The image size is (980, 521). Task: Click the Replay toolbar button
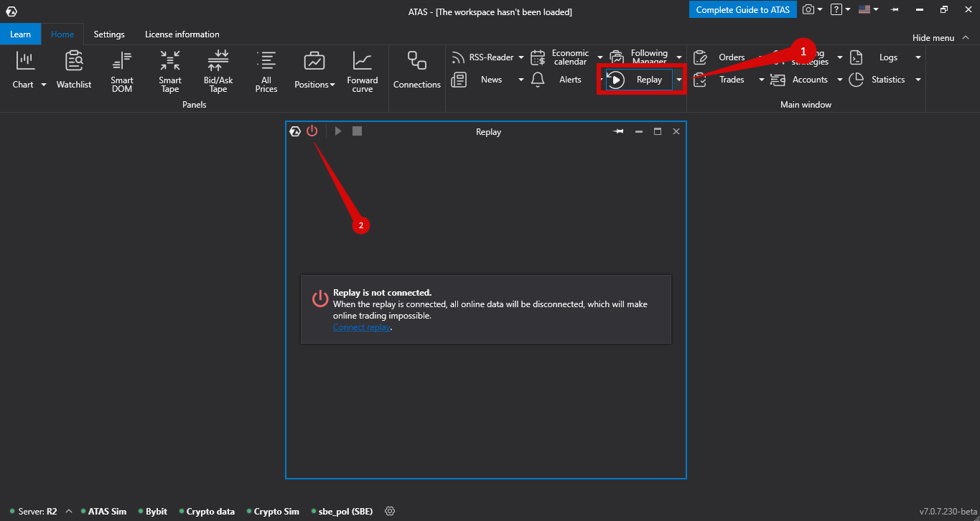639,80
